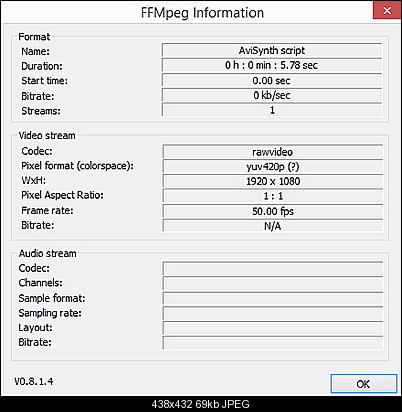Click the Audio stream group label

pyautogui.click(x=47, y=253)
